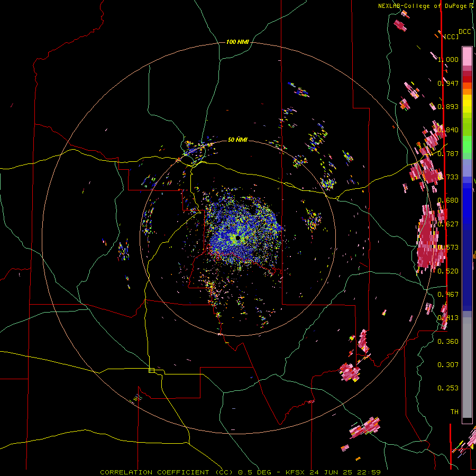Select the 0.893 legend value
Screen dimensions: 476x476
(448, 106)
